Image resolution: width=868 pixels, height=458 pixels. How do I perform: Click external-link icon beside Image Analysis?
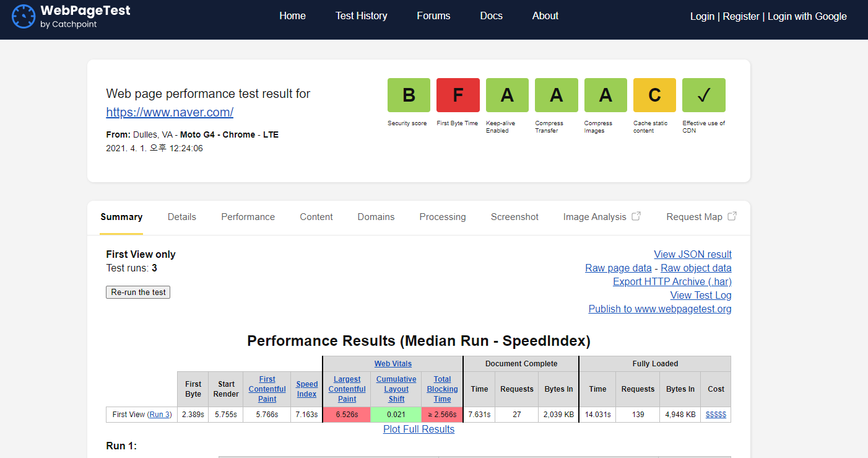(x=636, y=216)
